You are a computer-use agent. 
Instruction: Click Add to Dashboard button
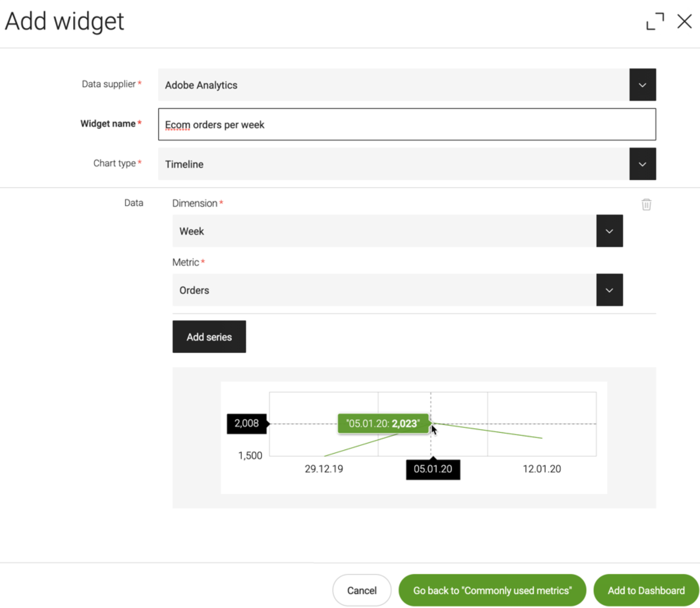click(x=646, y=590)
